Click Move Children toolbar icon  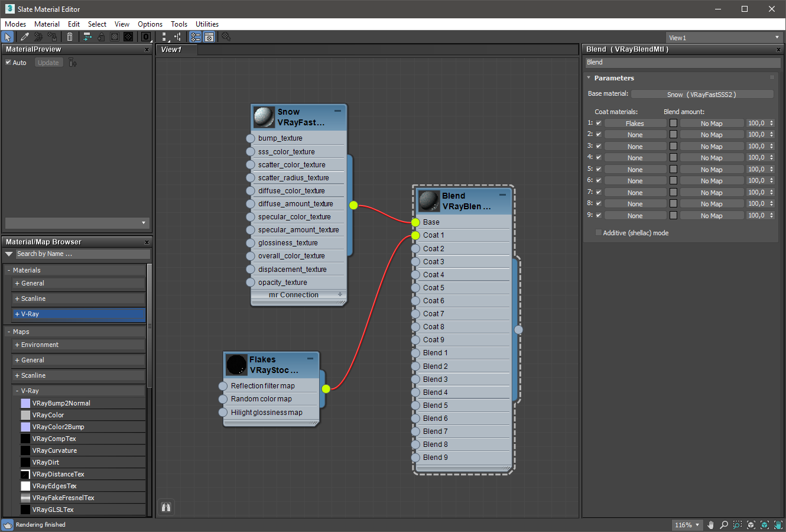click(87, 37)
